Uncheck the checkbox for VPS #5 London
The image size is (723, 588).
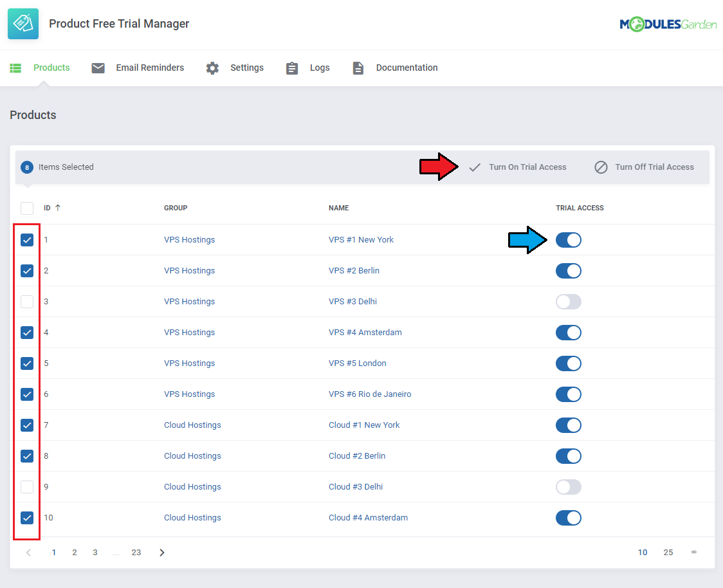pyautogui.click(x=27, y=363)
